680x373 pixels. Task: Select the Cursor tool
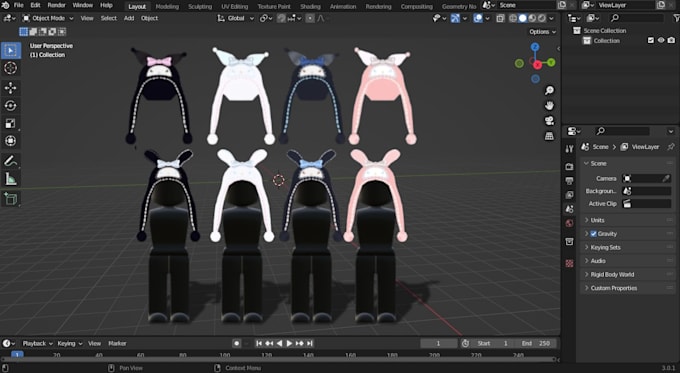click(x=10, y=68)
